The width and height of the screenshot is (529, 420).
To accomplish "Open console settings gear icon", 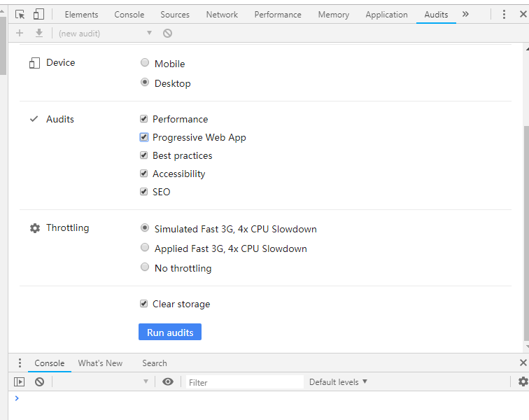I will coord(523,381).
